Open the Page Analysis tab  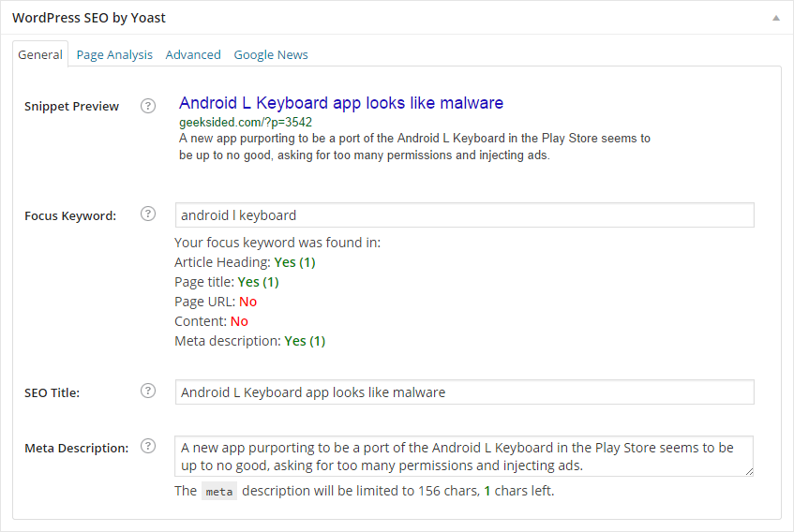[114, 54]
